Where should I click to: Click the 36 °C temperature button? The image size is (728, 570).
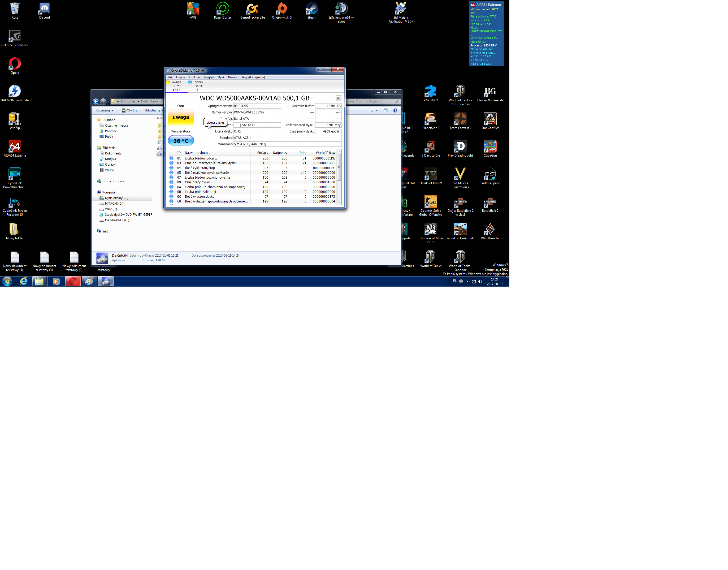[181, 141]
